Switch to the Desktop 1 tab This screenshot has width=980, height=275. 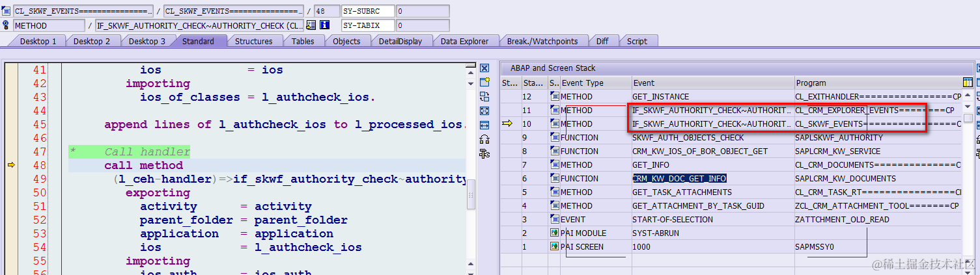tap(38, 41)
